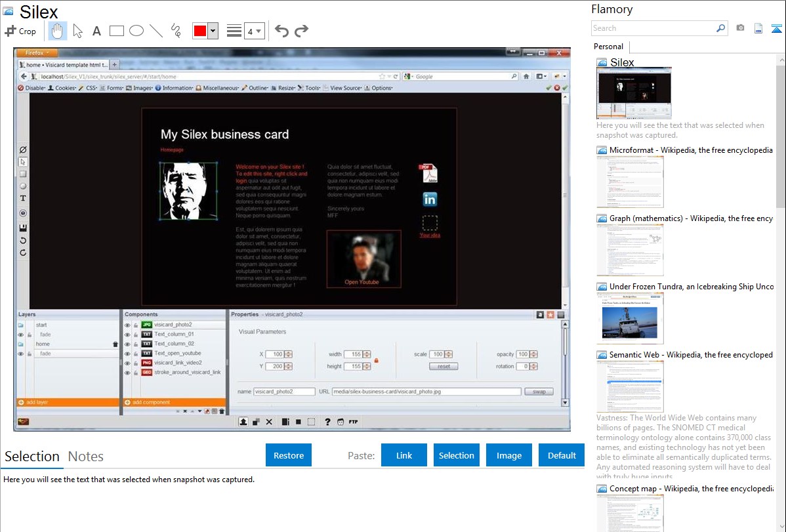Click the Restore button
786x532 pixels.
coord(289,455)
